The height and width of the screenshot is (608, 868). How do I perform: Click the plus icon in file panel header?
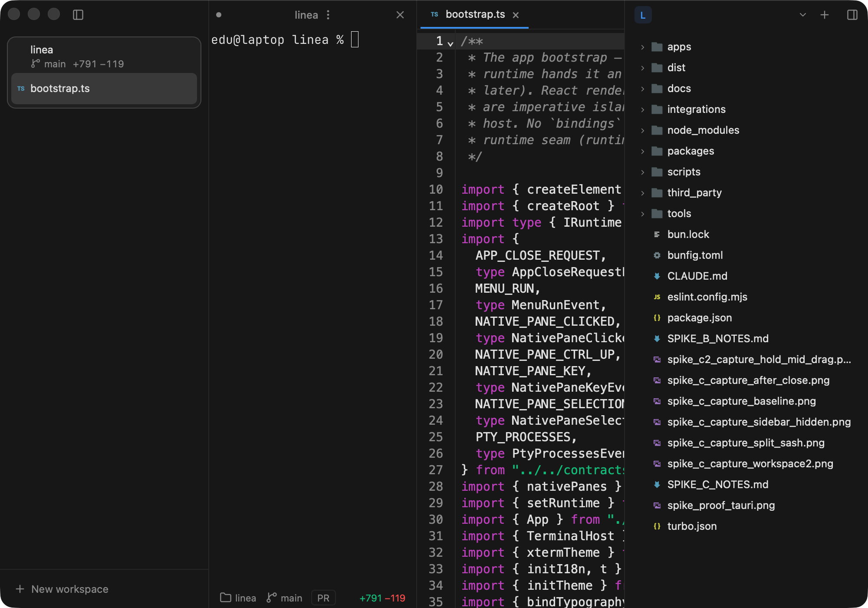(x=825, y=15)
